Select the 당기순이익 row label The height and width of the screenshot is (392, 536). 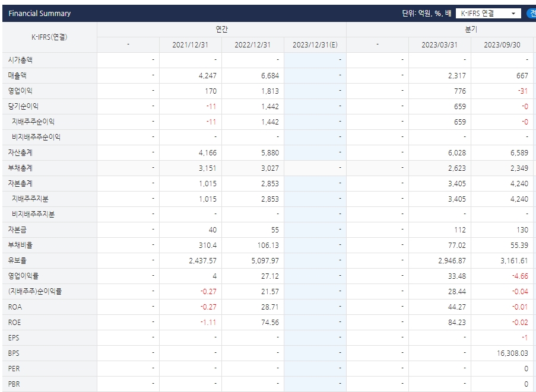coord(23,106)
